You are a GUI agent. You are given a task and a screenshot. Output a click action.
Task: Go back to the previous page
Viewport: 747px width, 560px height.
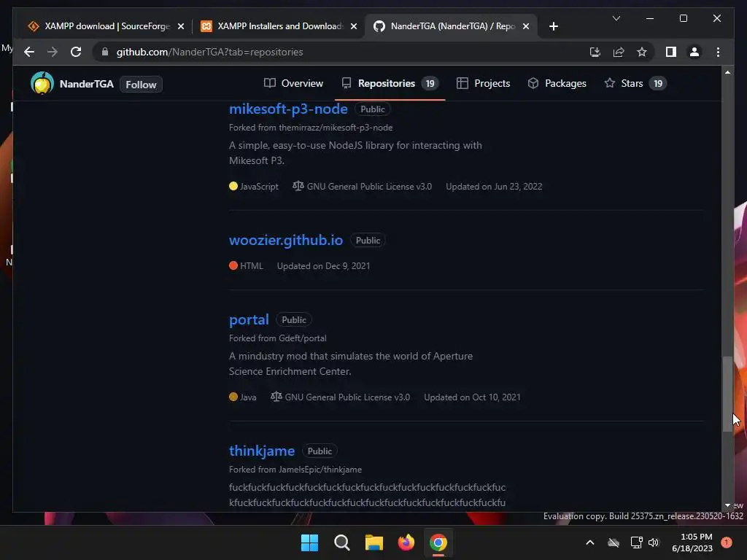click(29, 52)
